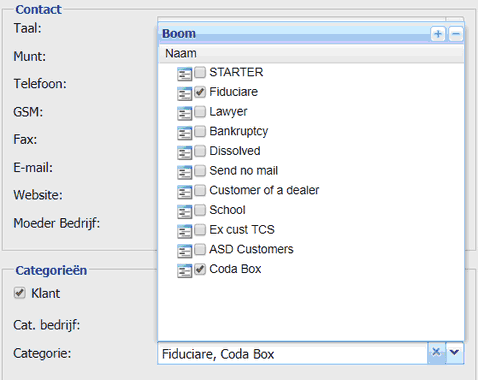This screenshot has height=380, width=478.
Task: Click the Boom panel title
Action: 179,34
